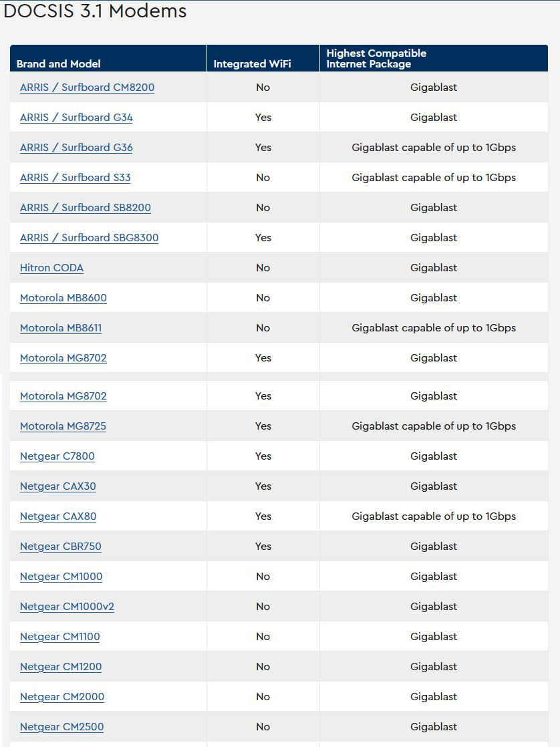Click the Netgear CM1000 link
560x747 pixels.
pos(61,576)
